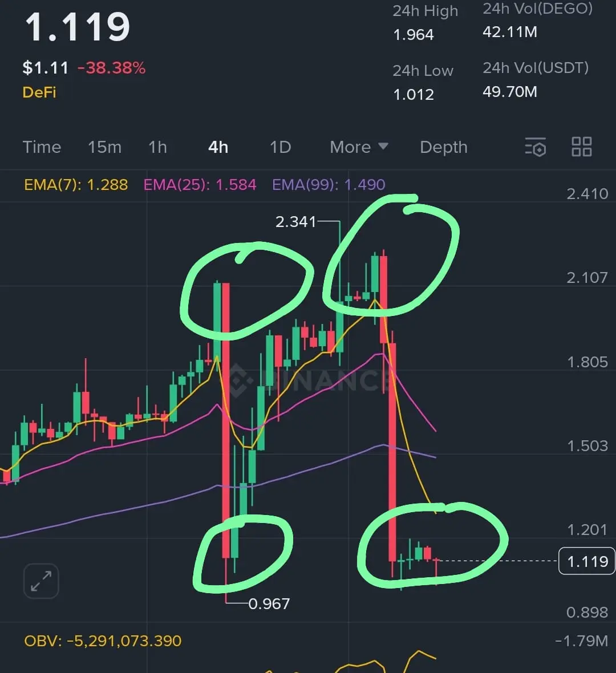Open the Depth chart view
Screen dimensions: 616x673
(x=443, y=147)
